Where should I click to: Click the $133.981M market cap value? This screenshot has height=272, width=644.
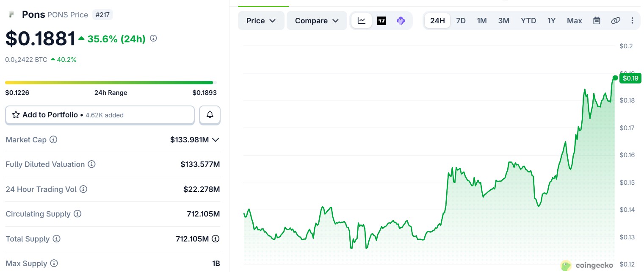click(x=190, y=140)
